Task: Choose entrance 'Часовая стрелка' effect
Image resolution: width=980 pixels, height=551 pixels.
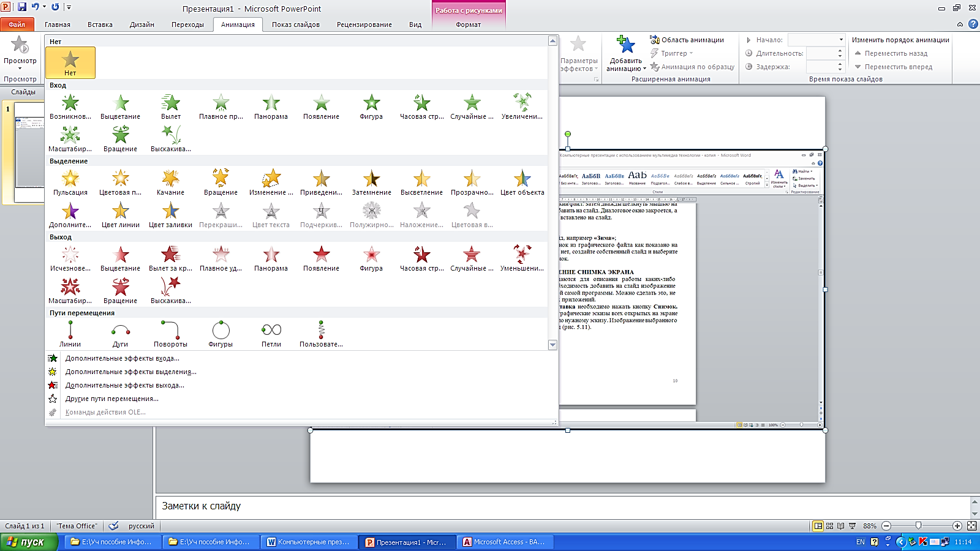Action: 422,107
